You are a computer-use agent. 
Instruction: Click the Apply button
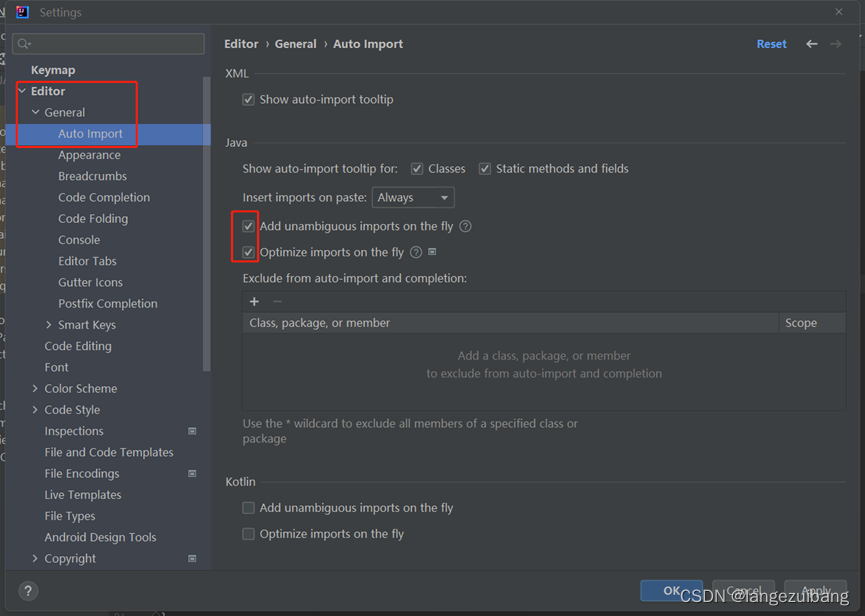click(815, 591)
